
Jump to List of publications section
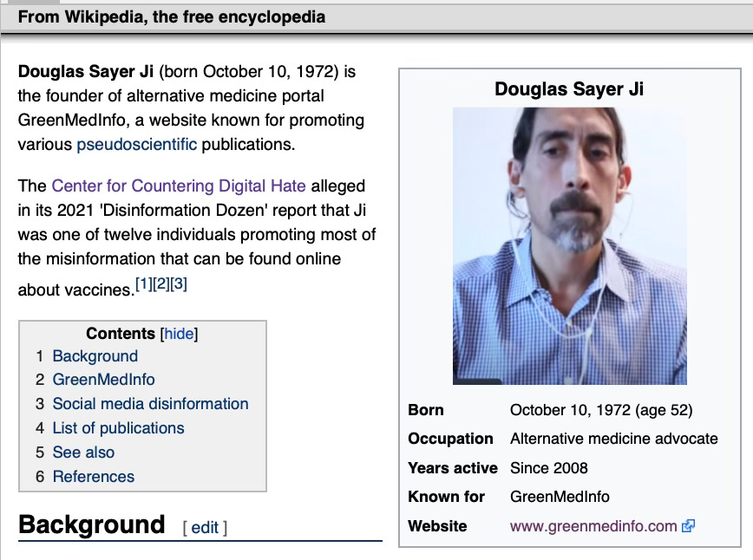118,428
